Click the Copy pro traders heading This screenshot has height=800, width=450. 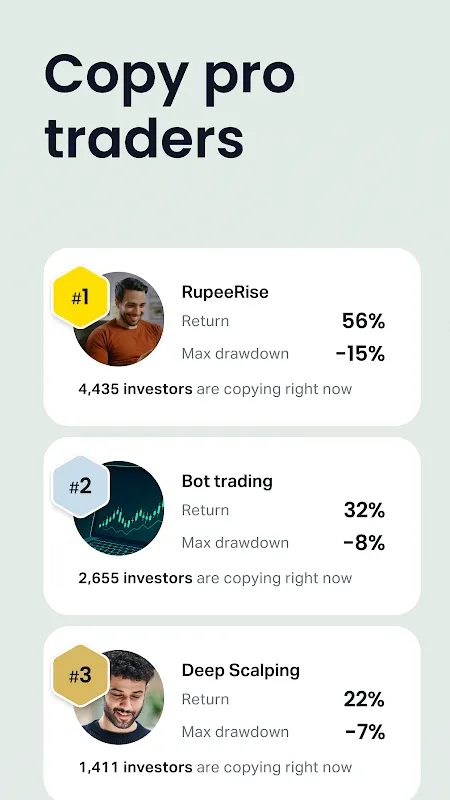click(170, 106)
